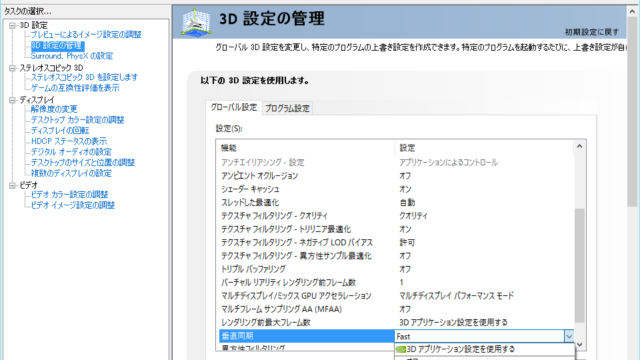The image size is (640, 360).
Task: Choose 3D アプリケーション設定を使用する in dropdown list
Action: [x=484, y=349]
